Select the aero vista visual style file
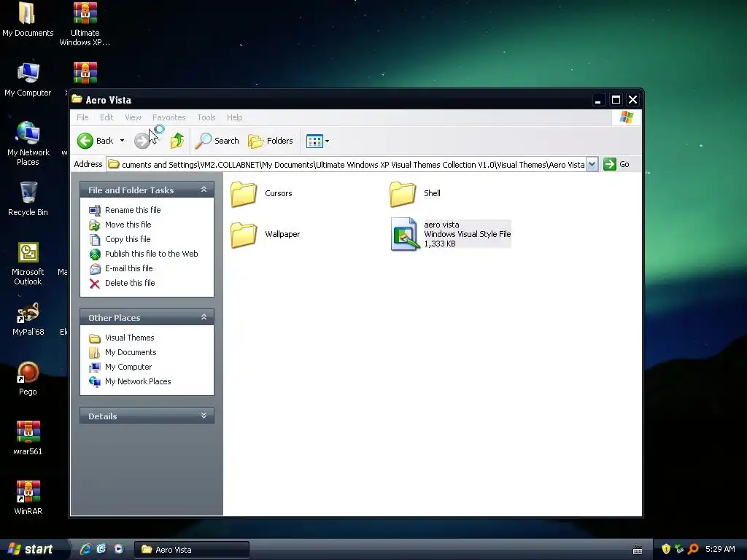 451,234
